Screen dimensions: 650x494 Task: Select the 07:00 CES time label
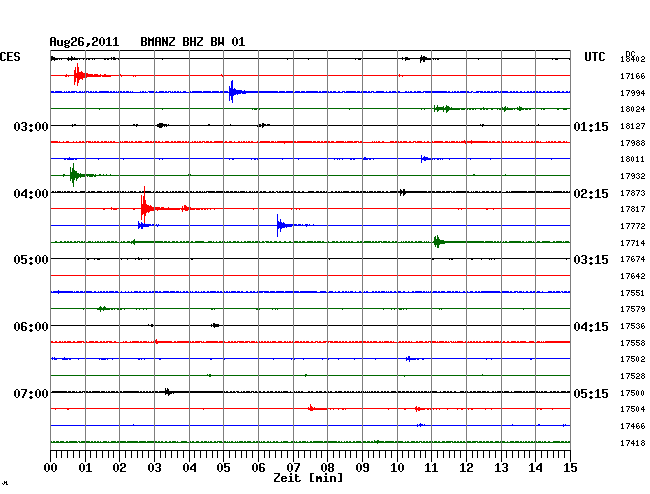[31, 393]
